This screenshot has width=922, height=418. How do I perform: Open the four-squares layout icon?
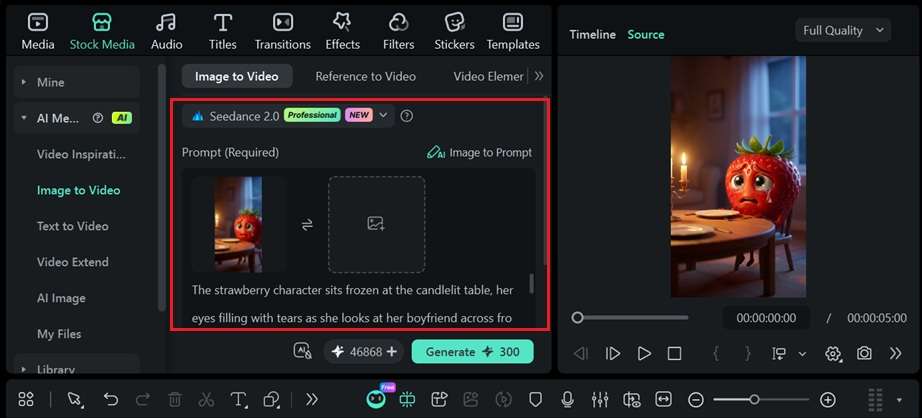[26, 400]
